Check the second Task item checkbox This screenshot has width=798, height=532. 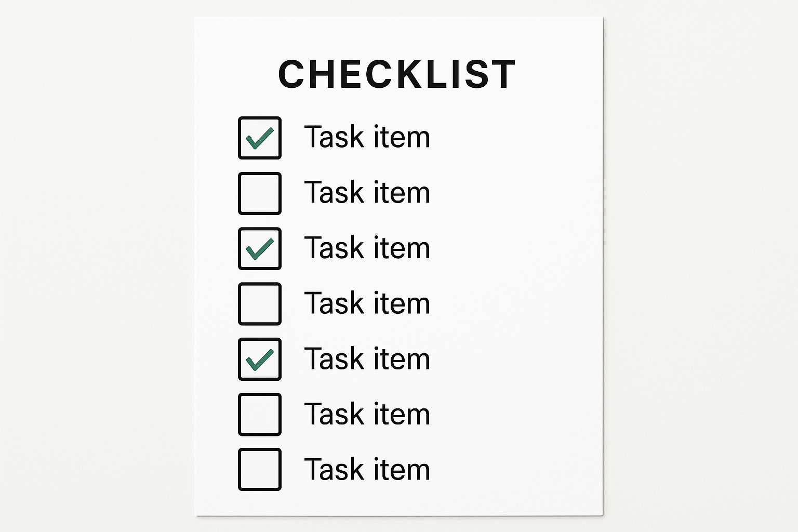[260, 193]
